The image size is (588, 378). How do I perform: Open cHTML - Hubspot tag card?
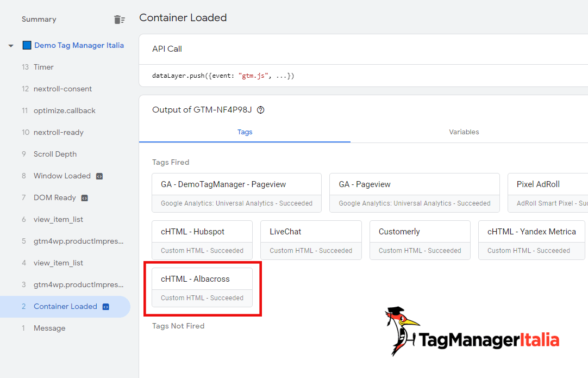pos(202,240)
